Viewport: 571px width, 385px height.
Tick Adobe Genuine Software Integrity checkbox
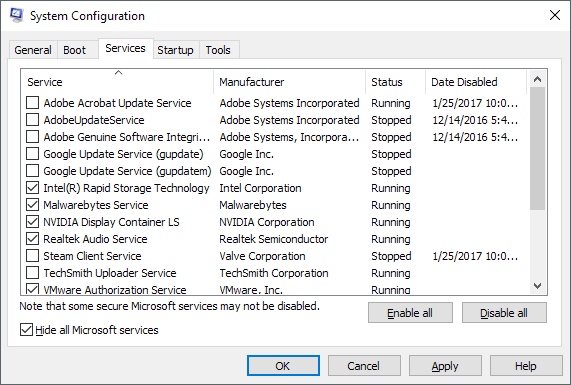[32, 137]
